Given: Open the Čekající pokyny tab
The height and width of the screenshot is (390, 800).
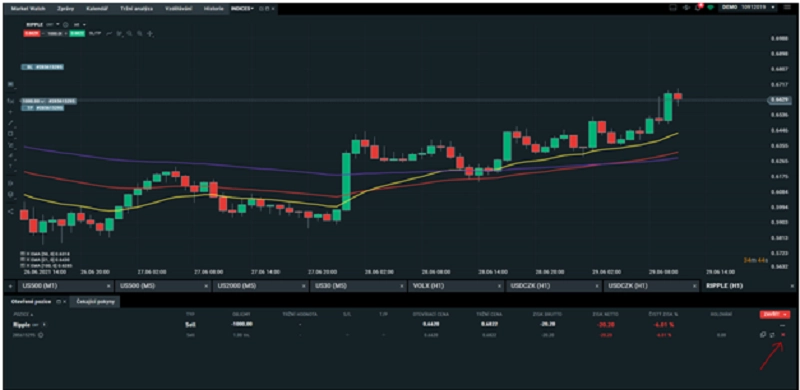Looking at the screenshot, I should coord(95,302).
